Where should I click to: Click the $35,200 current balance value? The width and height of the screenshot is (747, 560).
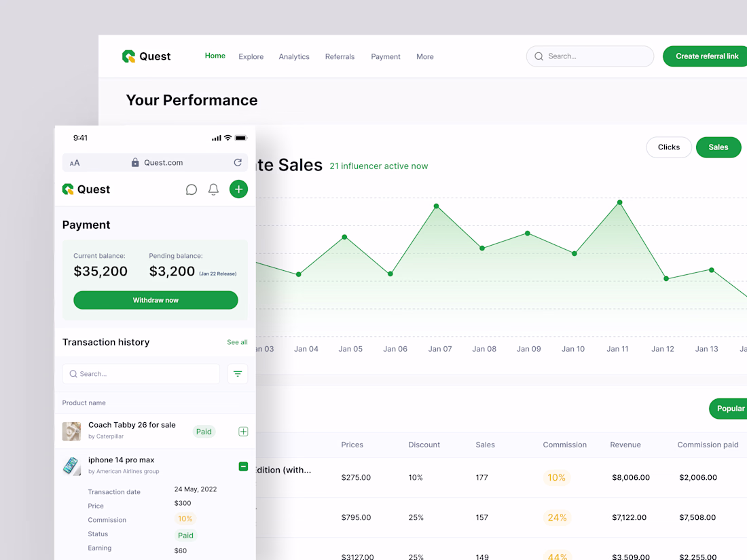click(x=101, y=271)
